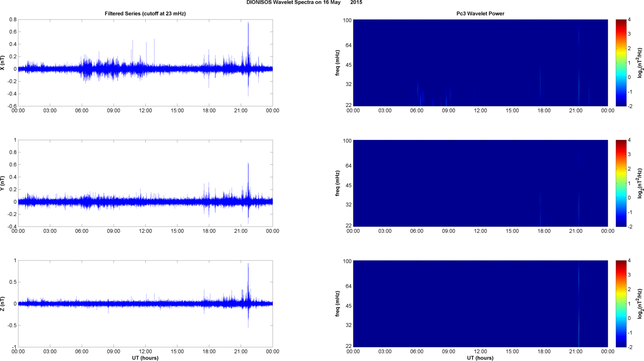Screen dimensions: 644x361
Task: Click the '32' frequency tick of top spectrum
Action: click(348, 85)
